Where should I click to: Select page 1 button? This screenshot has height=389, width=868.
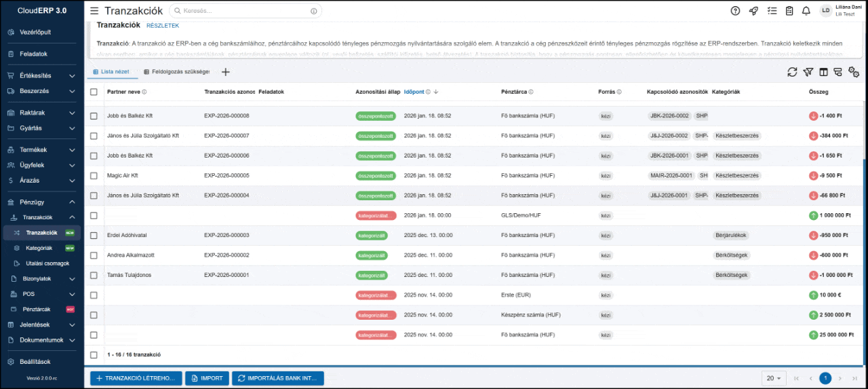pyautogui.click(x=825, y=378)
